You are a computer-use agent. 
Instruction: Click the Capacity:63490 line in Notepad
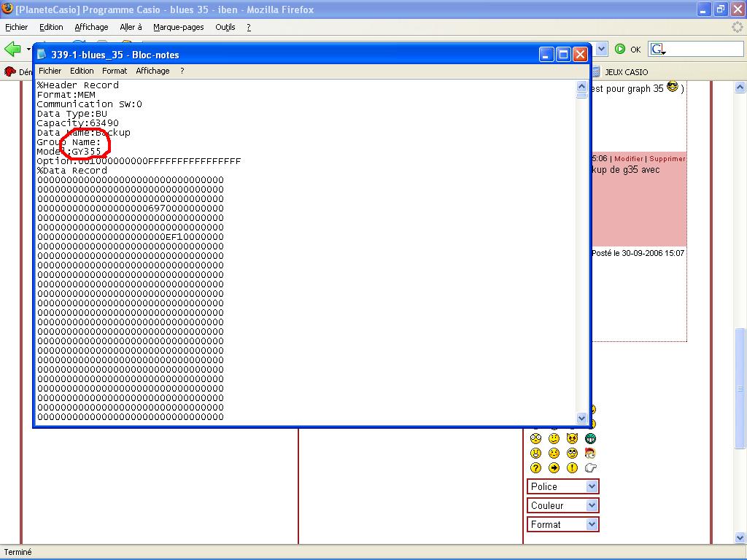tap(77, 122)
